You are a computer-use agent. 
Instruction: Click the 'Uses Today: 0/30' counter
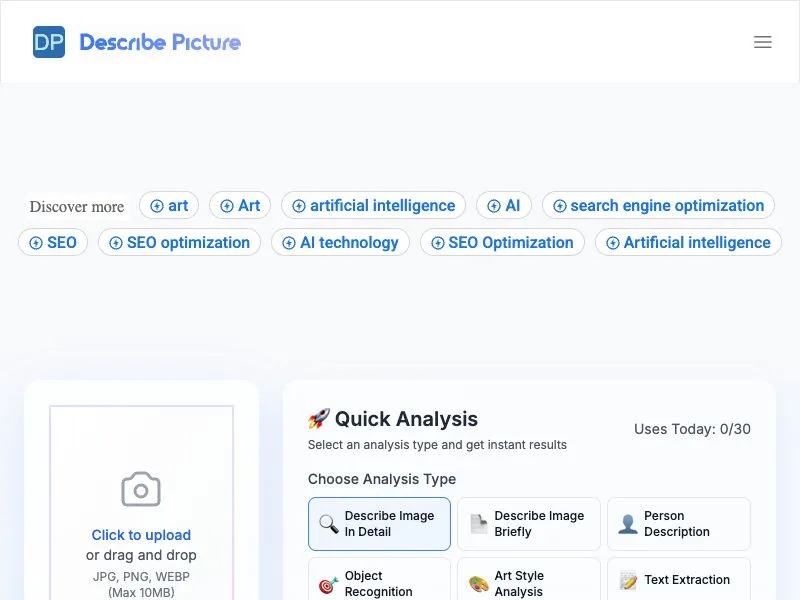692,429
